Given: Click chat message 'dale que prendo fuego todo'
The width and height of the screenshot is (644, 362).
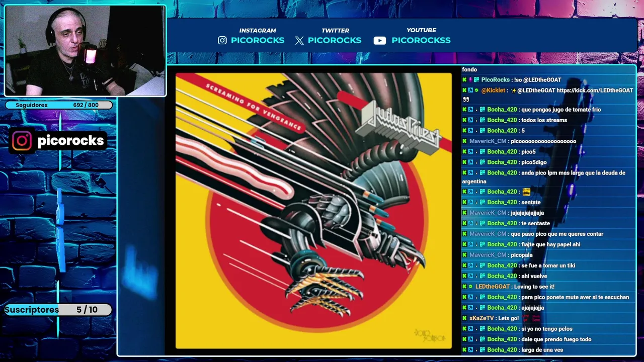Looking at the screenshot, I should point(556,339).
